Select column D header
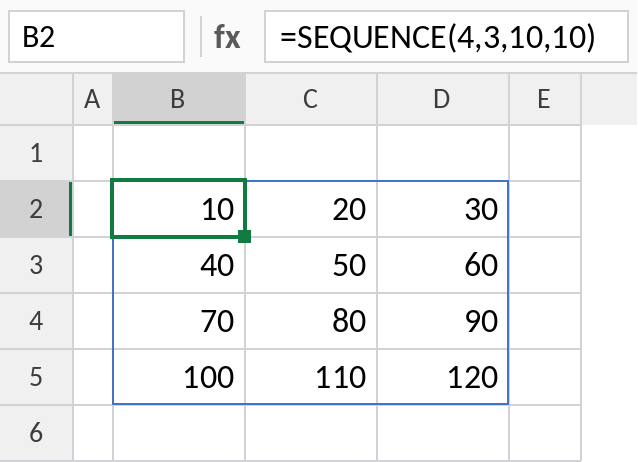Viewport: 638px width, 462px height. (x=443, y=99)
